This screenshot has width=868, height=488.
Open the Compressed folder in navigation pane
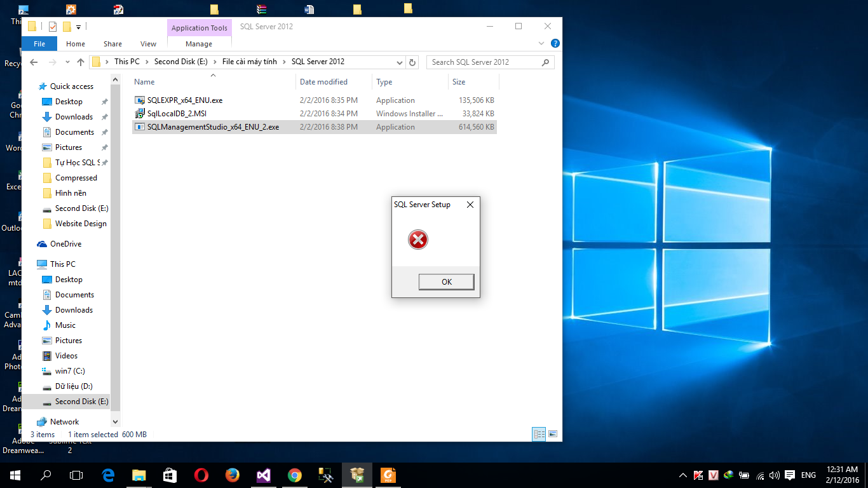(76, 178)
